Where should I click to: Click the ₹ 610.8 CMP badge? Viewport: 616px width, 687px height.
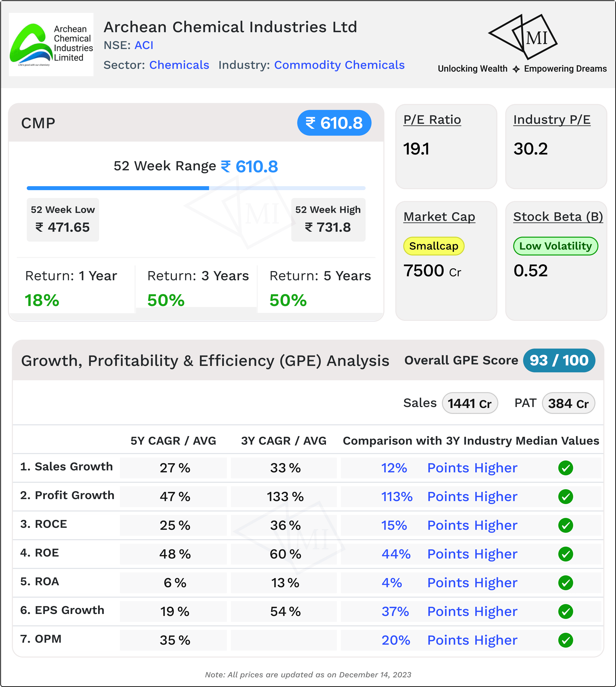(x=334, y=123)
